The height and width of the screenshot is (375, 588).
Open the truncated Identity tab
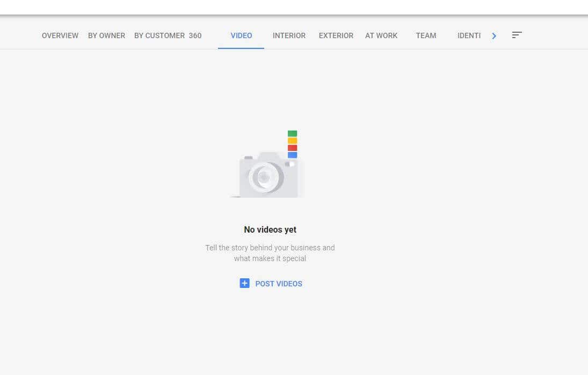[469, 35]
